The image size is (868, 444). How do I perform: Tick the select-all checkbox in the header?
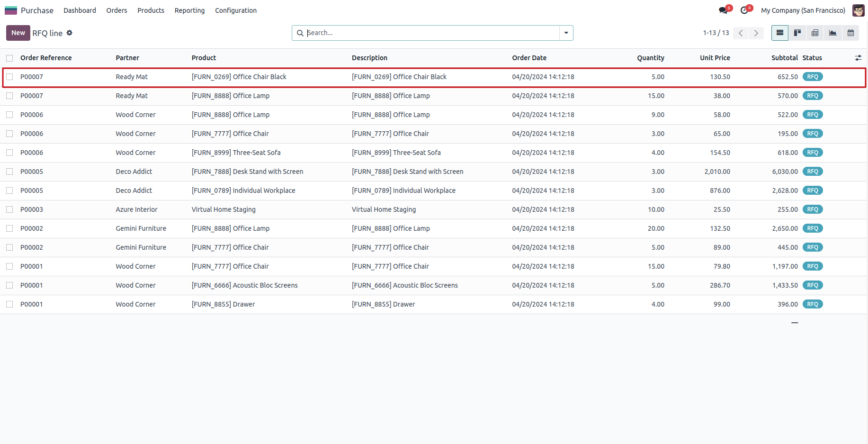(9, 58)
